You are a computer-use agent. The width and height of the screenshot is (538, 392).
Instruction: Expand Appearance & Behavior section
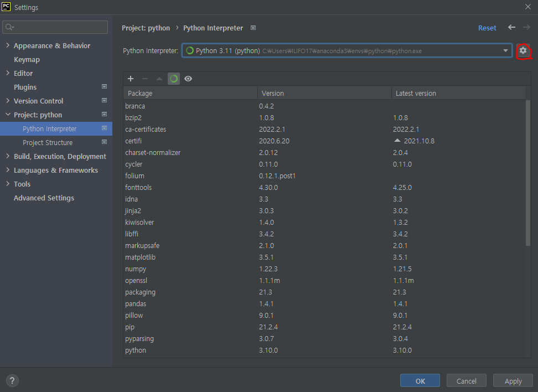(8, 45)
